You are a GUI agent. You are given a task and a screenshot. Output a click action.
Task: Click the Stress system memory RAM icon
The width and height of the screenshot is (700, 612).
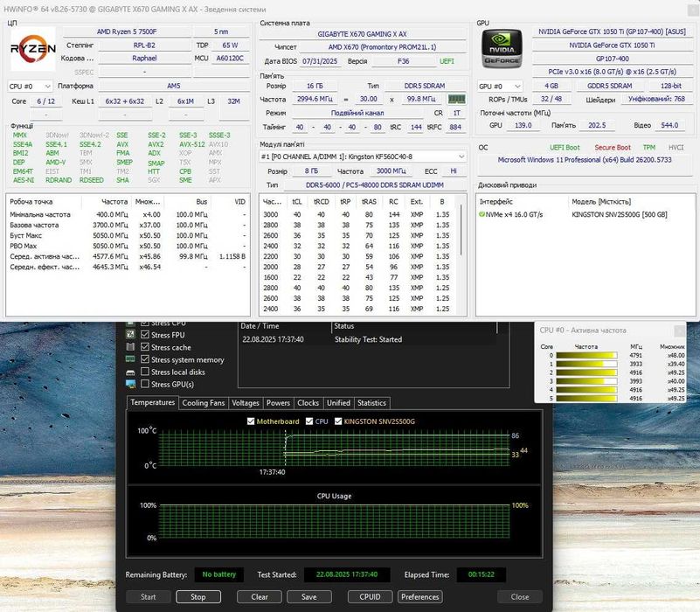pos(130,358)
